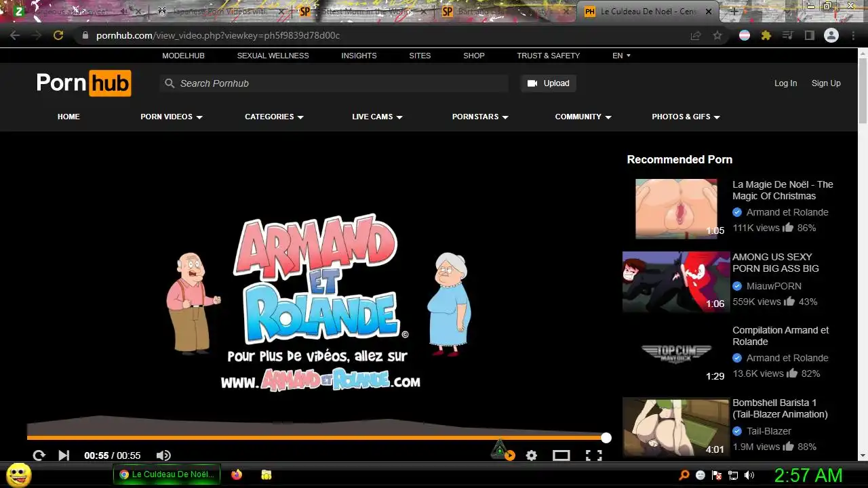Click the replay video button
This screenshot has width=868, height=488.
[x=39, y=455]
